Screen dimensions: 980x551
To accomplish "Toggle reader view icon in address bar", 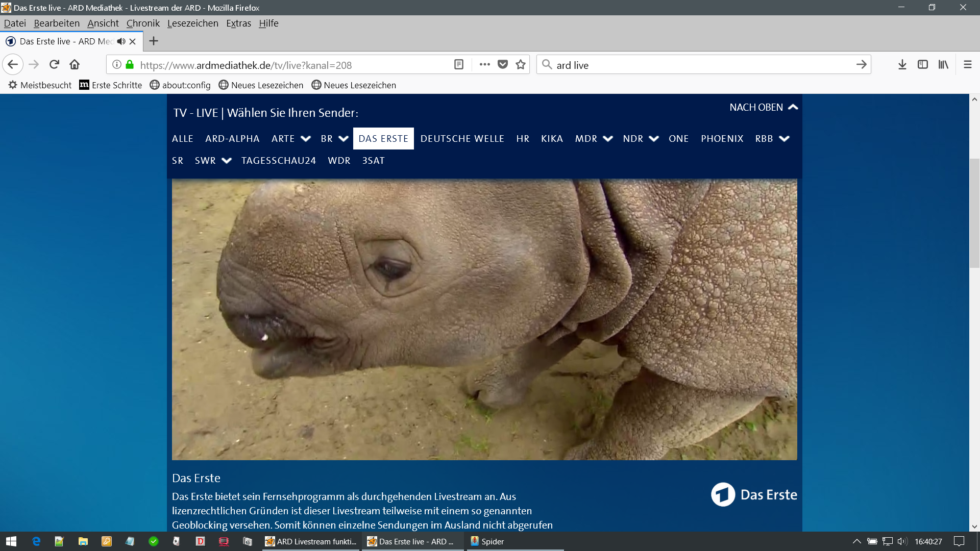I will pyautogui.click(x=458, y=64).
